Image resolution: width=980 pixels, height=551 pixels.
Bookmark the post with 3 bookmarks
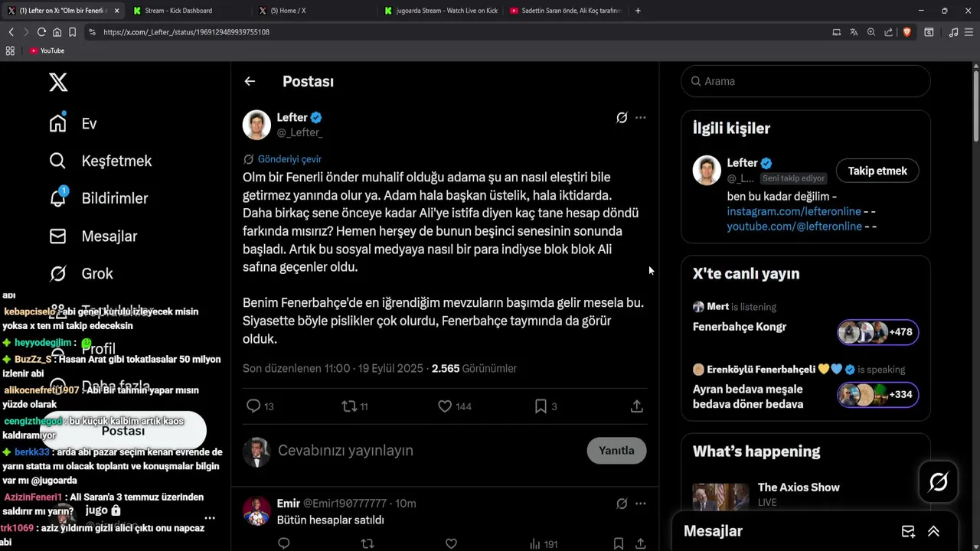(x=541, y=406)
